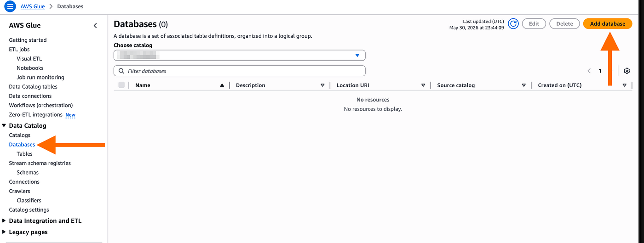Image resolution: width=644 pixels, height=243 pixels.
Task: Open Catalogs under Data Catalog
Action: pos(20,135)
